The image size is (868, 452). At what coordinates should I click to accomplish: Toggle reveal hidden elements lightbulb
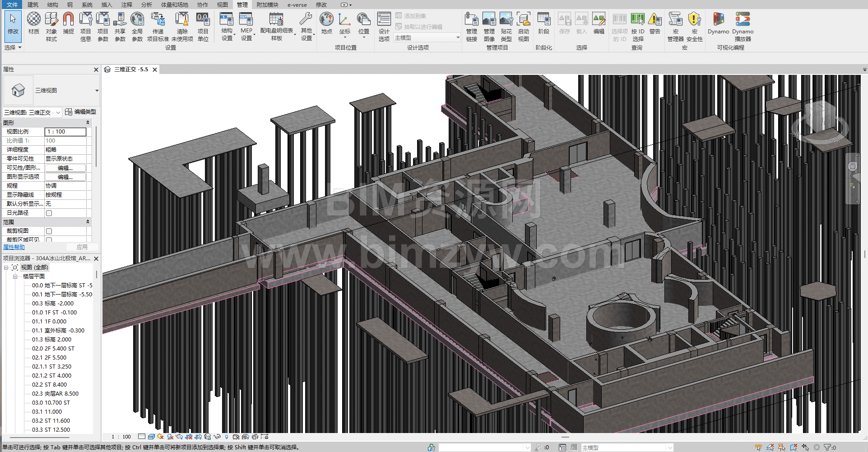(x=227, y=437)
